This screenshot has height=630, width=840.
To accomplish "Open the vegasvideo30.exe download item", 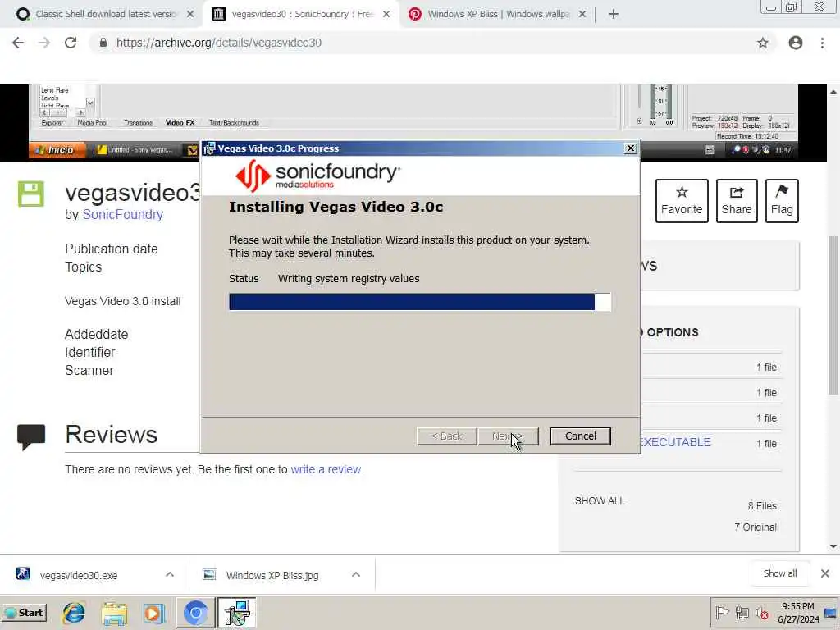I will (x=78, y=575).
